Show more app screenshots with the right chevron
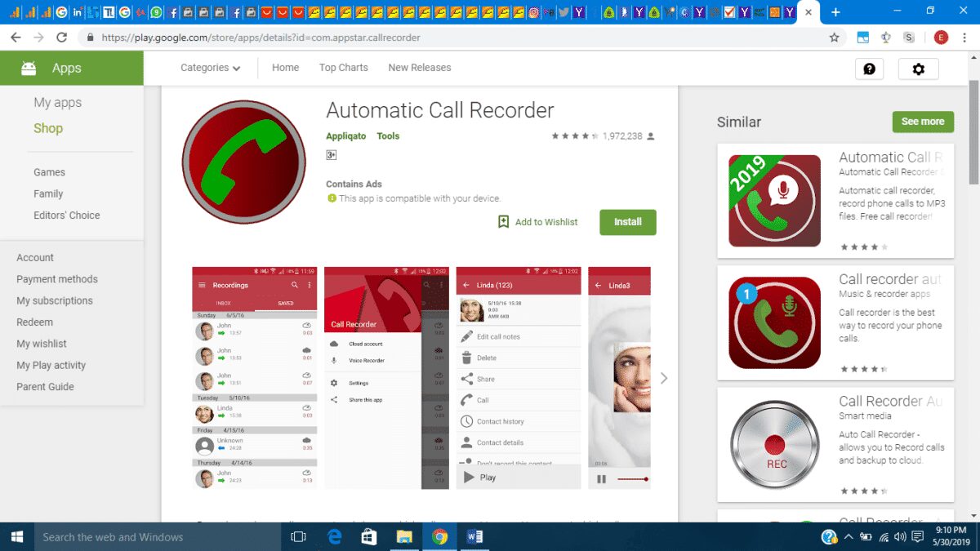 tap(663, 378)
